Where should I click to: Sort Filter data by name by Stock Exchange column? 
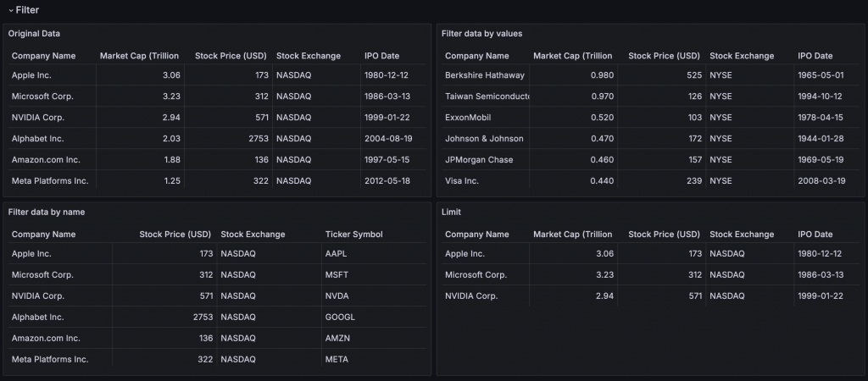tap(253, 235)
